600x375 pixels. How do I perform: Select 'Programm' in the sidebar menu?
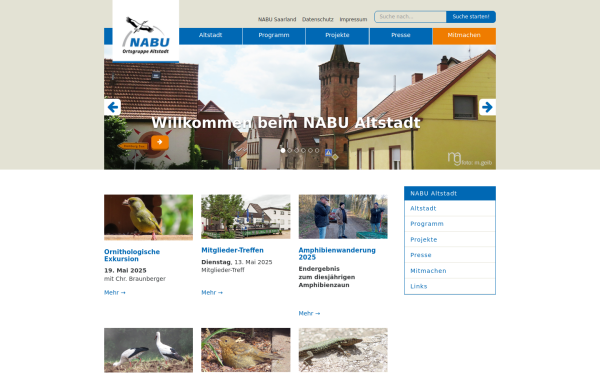[x=450, y=224]
